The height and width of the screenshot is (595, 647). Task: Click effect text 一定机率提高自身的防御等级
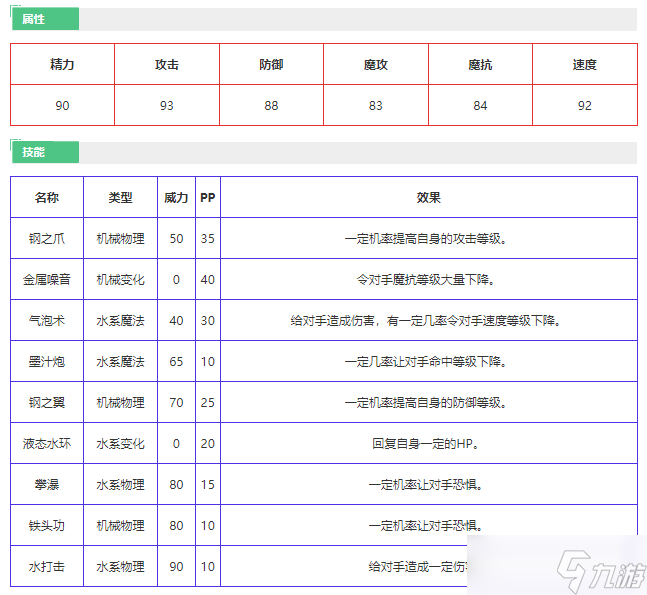(425, 402)
